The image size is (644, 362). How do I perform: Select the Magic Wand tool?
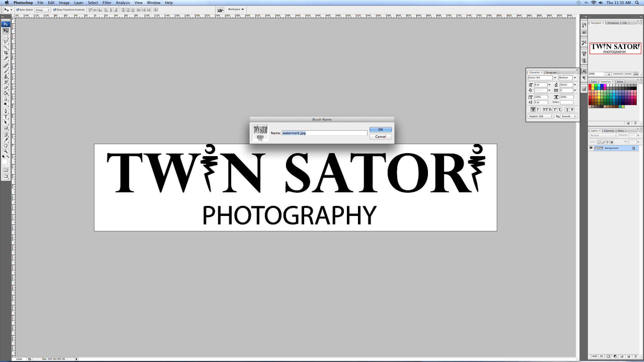(x=6, y=47)
